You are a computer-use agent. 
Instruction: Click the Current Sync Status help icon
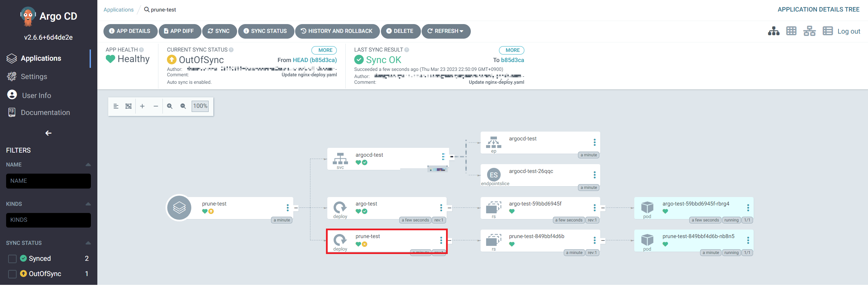pyautogui.click(x=231, y=50)
